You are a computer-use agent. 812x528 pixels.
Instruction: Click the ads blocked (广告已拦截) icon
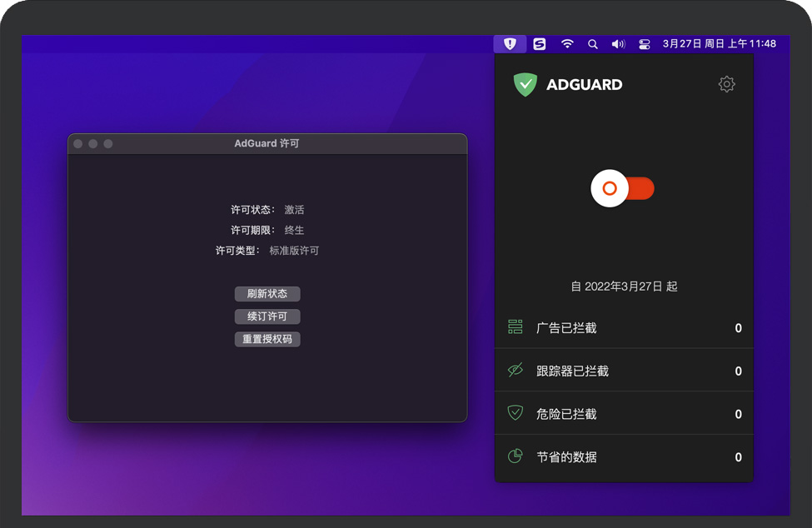click(516, 327)
